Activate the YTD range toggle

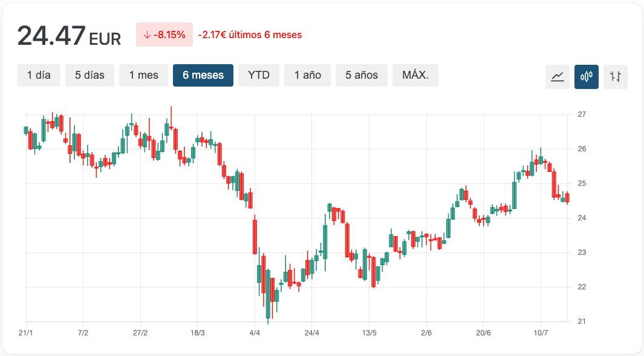[259, 75]
